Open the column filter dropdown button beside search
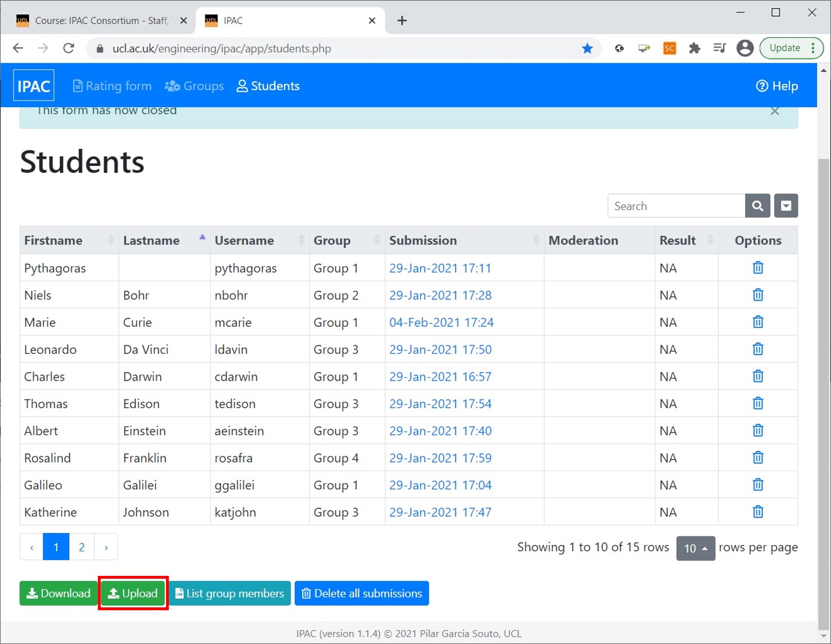The height and width of the screenshot is (644, 831). (786, 206)
